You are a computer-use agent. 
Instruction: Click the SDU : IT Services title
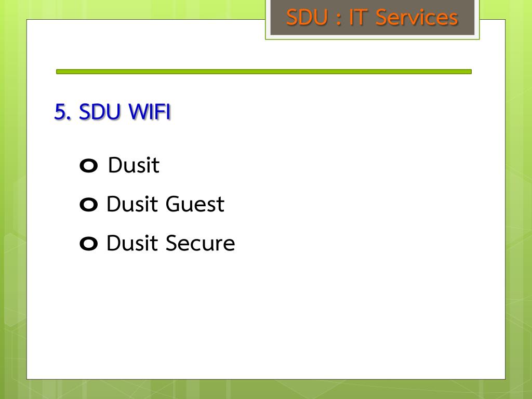(372, 17)
